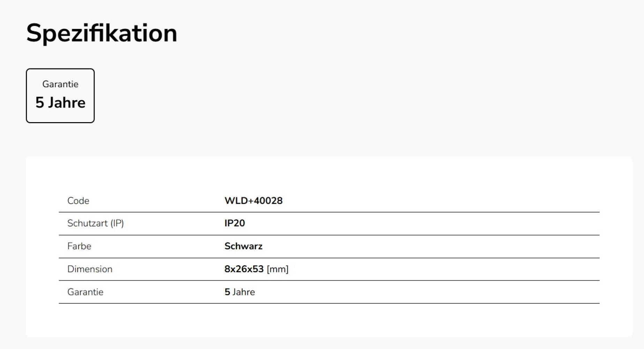Screen dimensions: 644x349
Task: Click the Spezifikation heading
Action: [102, 33]
